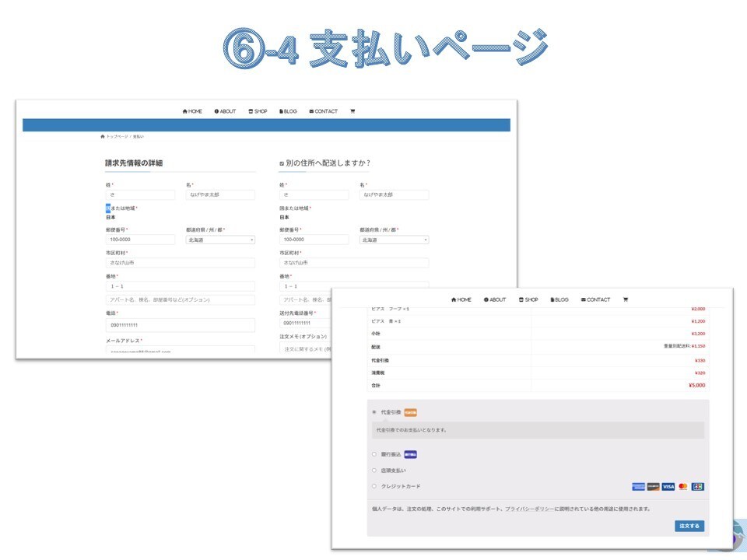Viewport: 747px width, 560px height.
Task: Click the billing 番地 field
Action: tap(181, 286)
